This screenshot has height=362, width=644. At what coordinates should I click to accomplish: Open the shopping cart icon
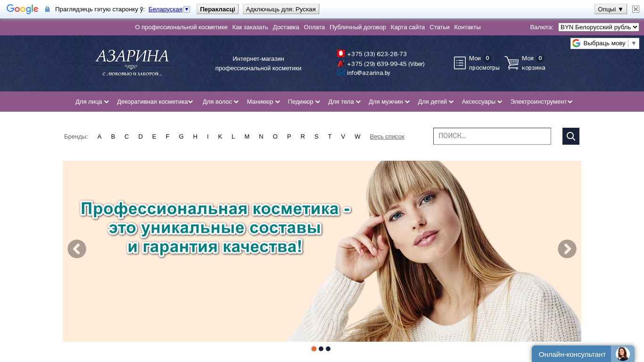pyautogui.click(x=512, y=63)
